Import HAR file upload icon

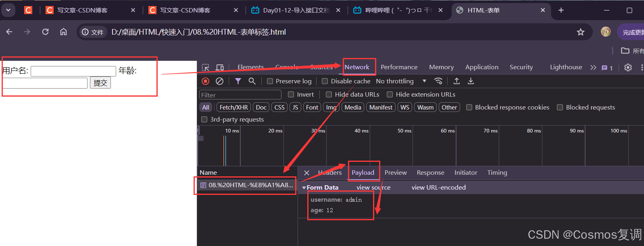click(456, 81)
